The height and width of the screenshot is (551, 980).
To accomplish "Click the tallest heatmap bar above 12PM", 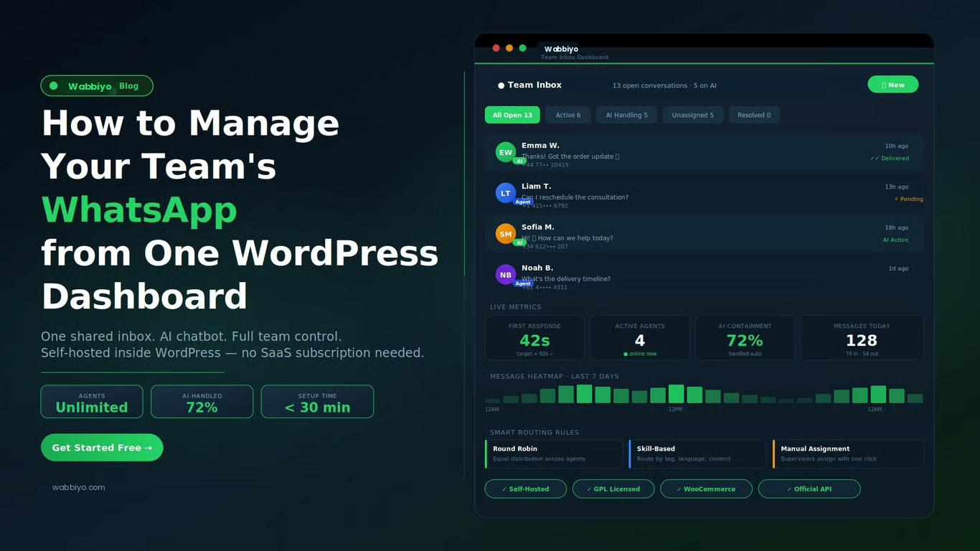I will [676, 394].
